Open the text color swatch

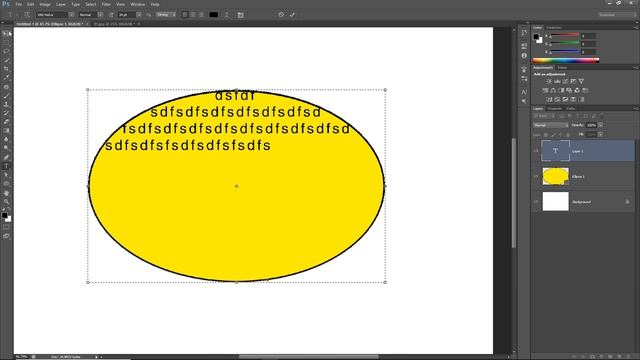213,15
